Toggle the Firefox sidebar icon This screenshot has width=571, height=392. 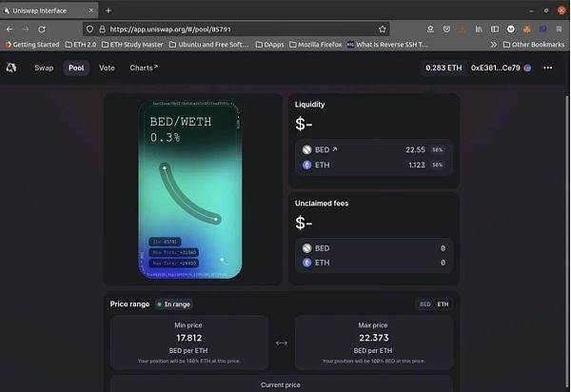pyautogui.click(x=495, y=29)
